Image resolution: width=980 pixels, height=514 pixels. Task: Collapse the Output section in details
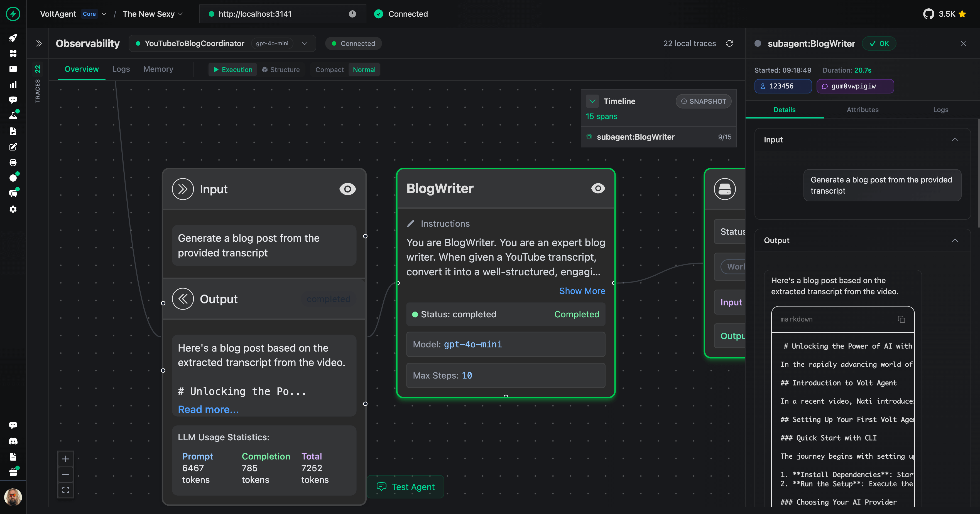tap(954, 240)
